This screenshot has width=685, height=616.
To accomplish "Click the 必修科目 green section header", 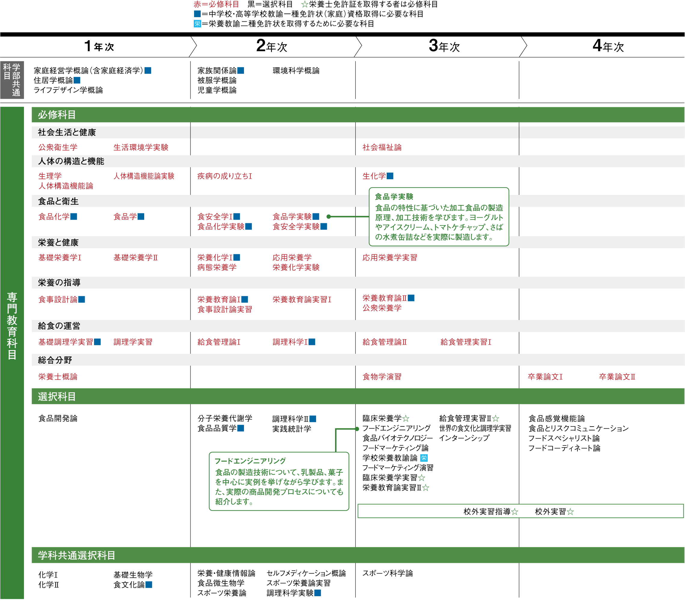I will click(x=358, y=115).
